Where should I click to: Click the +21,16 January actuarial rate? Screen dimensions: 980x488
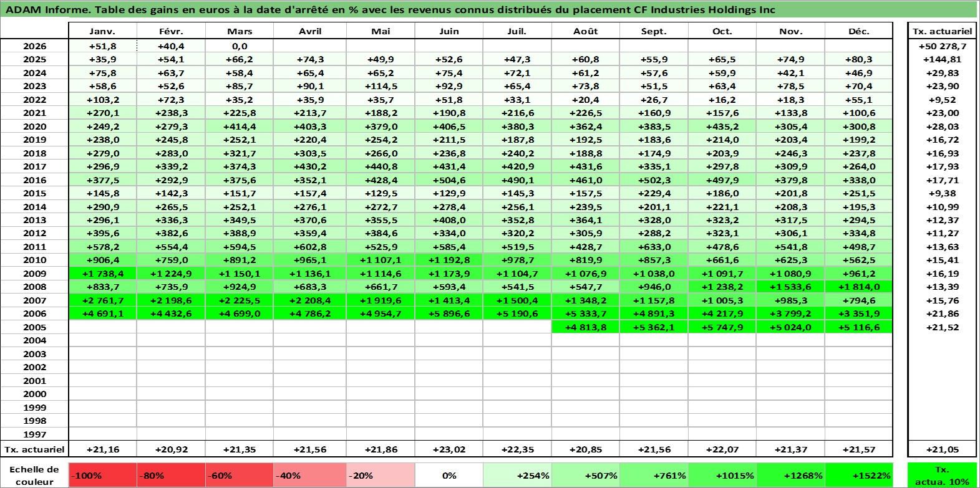(x=102, y=449)
